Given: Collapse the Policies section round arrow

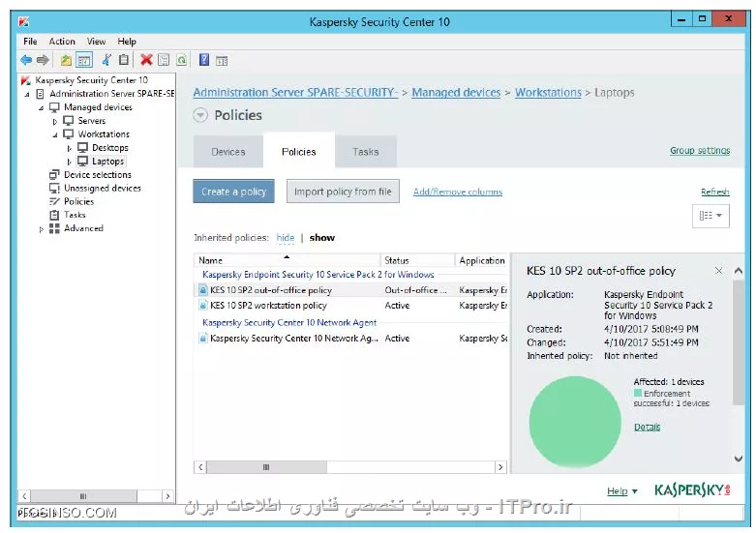Looking at the screenshot, I should coord(200,115).
